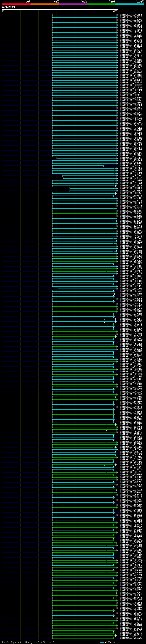Select hit label UniRef100_Q2V3J2
146x644 pixels.
(x=131, y=17)
